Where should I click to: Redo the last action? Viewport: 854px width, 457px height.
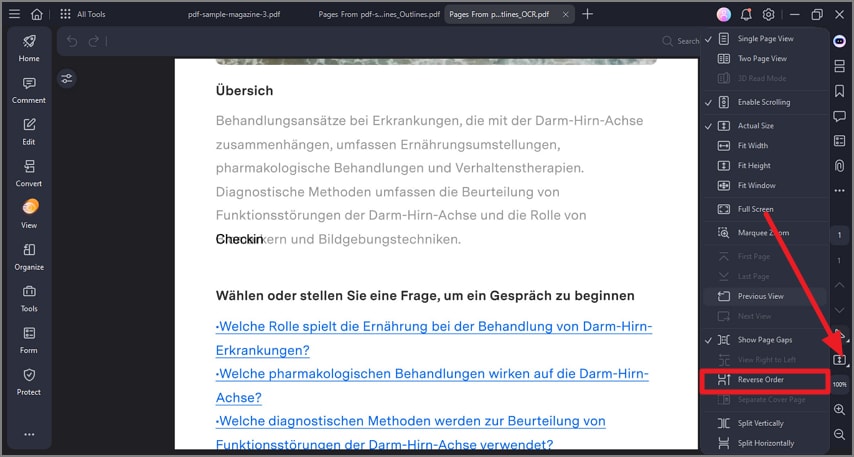94,41
